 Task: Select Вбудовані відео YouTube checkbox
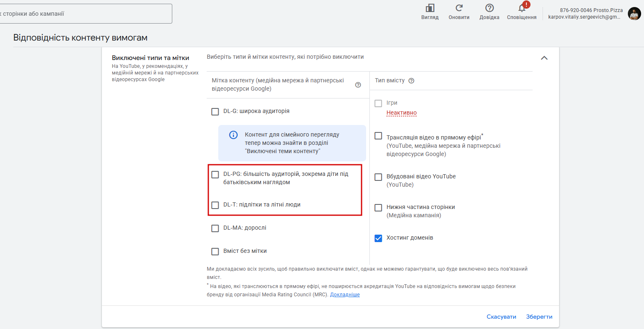(x=378, y=177)
